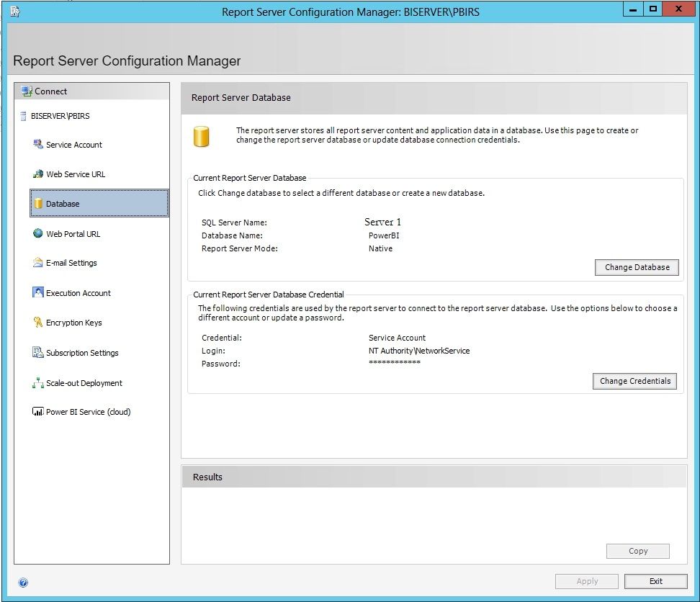This screenshot has width=700, height=602.
Task: Click the 'NT Authority\NetworkService' login value
Action: pyautogui.click(x=419, y=351)
